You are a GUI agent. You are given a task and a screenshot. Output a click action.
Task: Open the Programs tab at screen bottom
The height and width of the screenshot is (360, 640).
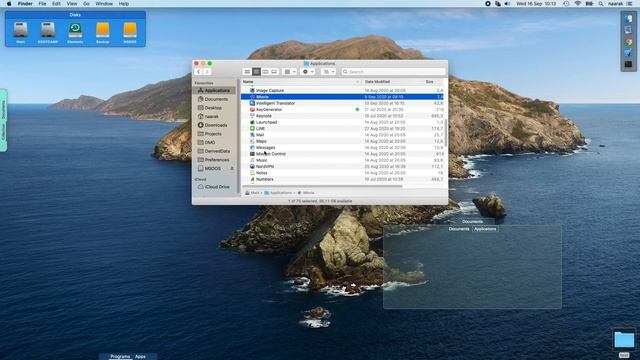pyautogui.click(x=120, y=356)
